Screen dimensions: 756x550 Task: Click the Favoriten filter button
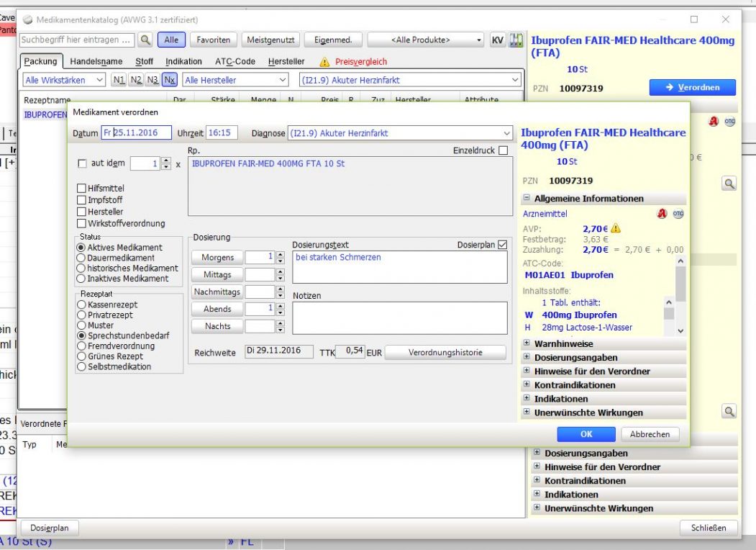213,40
